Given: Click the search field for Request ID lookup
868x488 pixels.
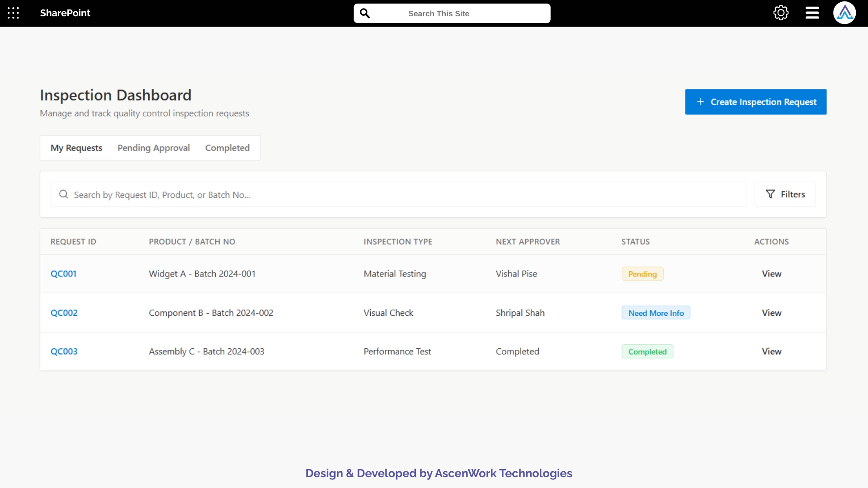Looking at the screenshot, I should click(x=316, y=194).
